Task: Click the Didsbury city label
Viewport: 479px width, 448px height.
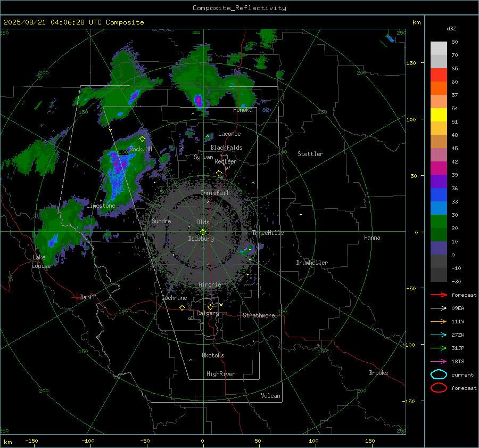Action: click(201, 239)
